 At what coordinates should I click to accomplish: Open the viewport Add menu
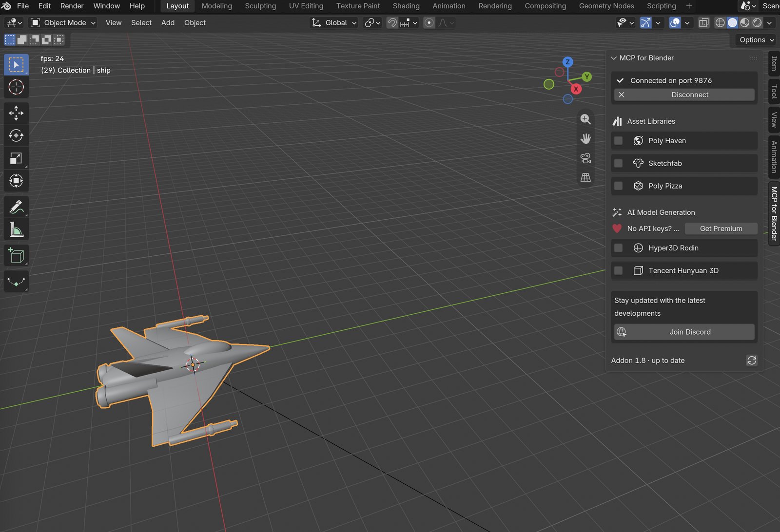coord(168,23)
